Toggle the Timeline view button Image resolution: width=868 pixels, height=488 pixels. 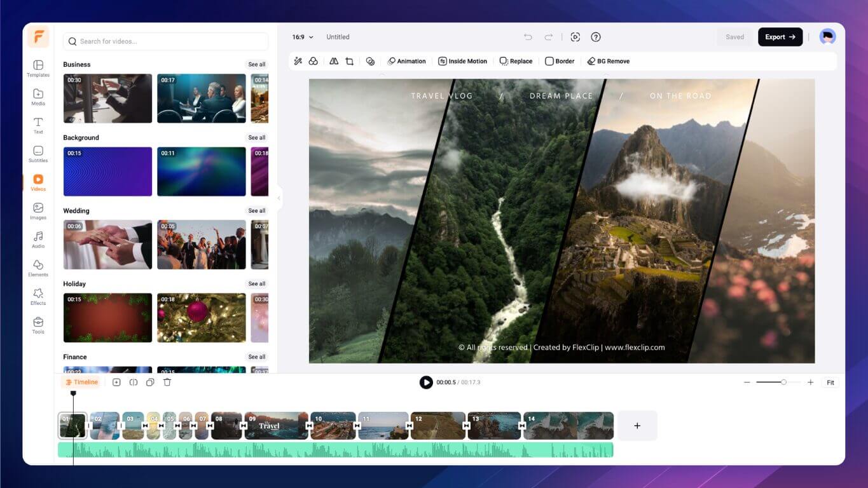(81, 383)
